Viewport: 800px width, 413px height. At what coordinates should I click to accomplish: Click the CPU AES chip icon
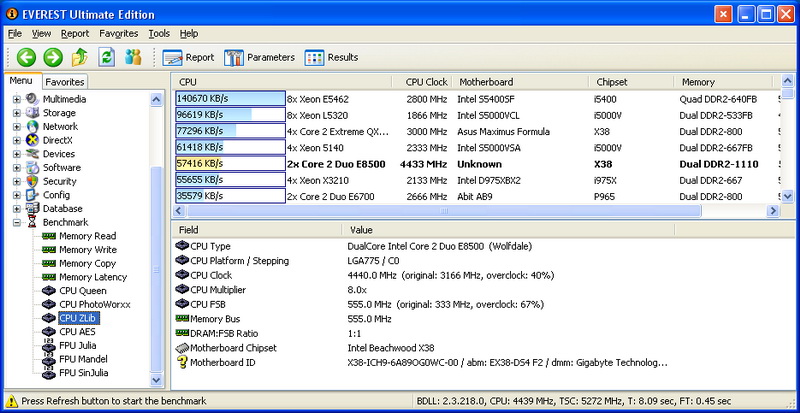(x=49, y=332)
